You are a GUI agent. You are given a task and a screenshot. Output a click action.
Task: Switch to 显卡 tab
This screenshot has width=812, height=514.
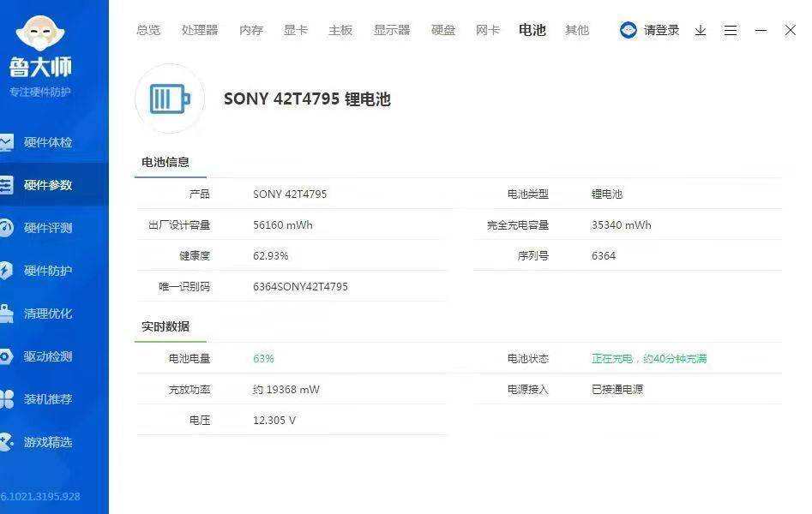(296, 30)
